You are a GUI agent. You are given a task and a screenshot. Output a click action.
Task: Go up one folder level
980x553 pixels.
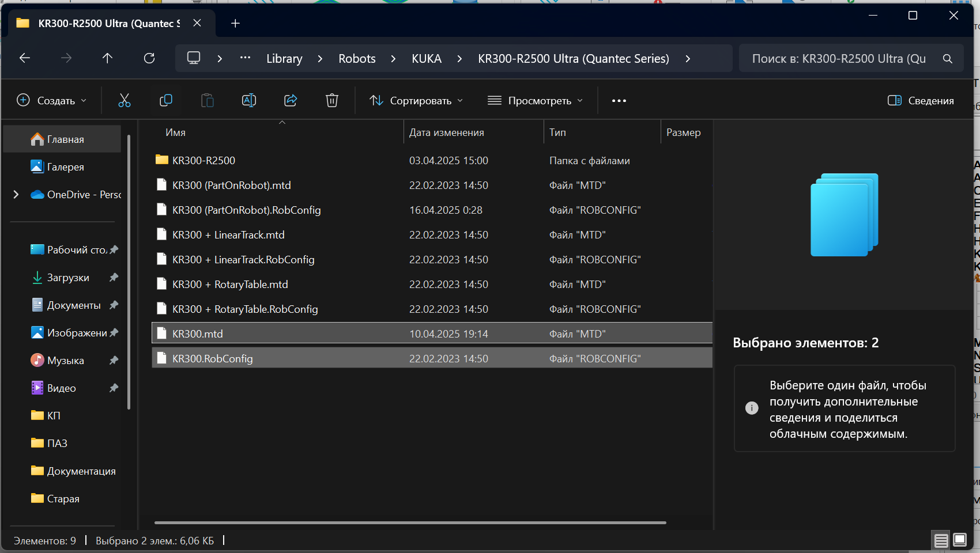point(107,58)
